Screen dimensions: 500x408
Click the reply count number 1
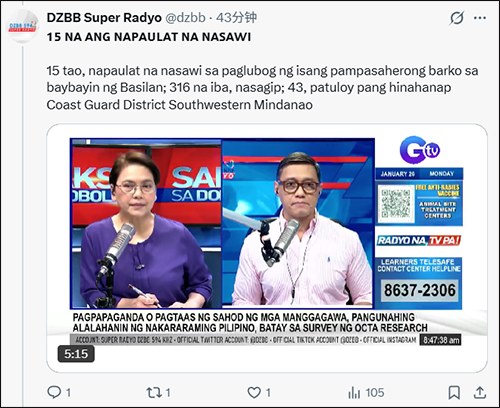click(68, 393)
